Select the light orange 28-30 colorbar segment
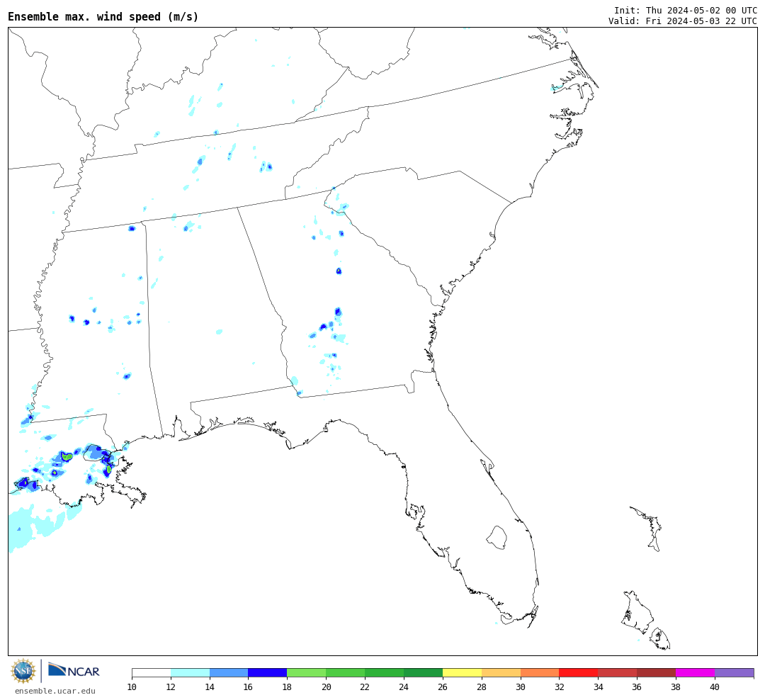The width and height of the screenshot is (765, 700). click(x=501, y=672)
